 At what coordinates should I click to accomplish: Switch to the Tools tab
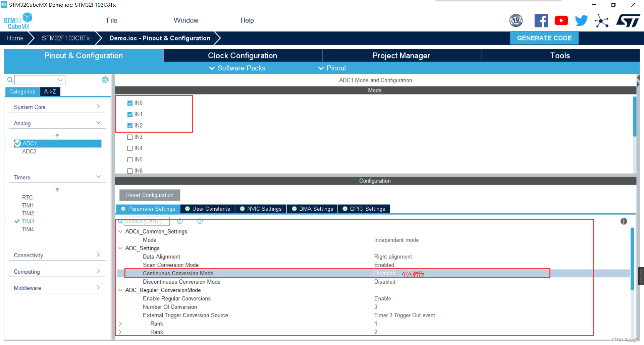[560, 56]
